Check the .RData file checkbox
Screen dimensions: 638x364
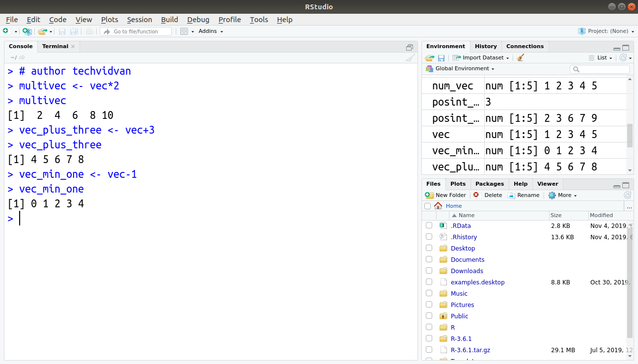point(429,225)
